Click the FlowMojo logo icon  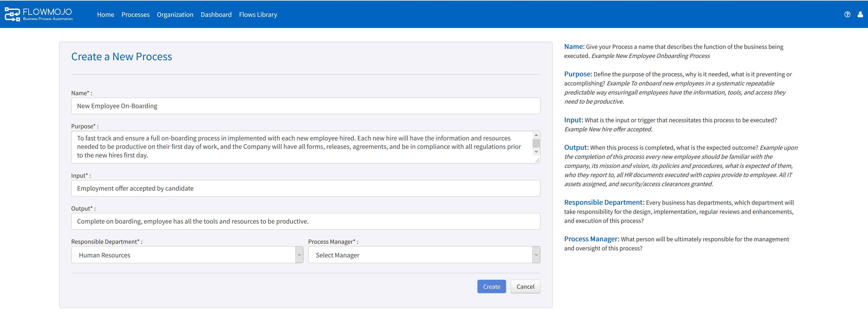coord(12,14)
